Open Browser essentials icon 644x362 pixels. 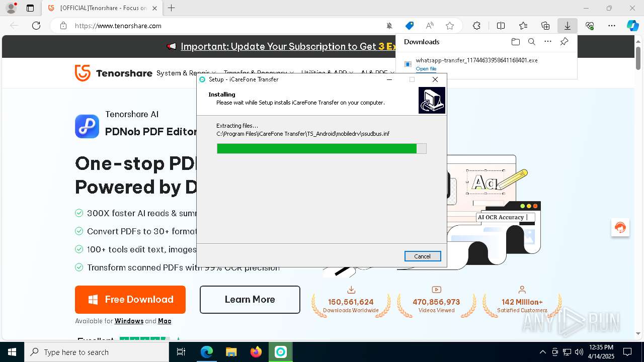click(590, 26)
